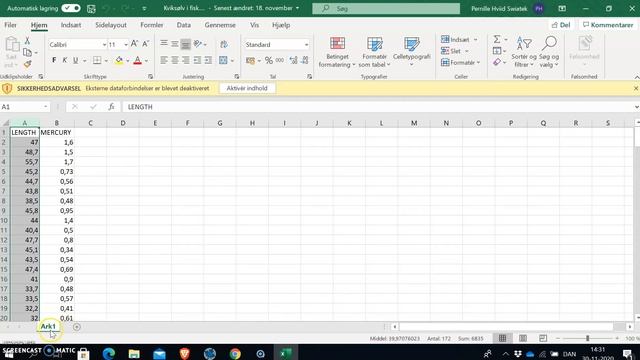
Task: Click the Kommentarer button
Action: pos(608,25)
